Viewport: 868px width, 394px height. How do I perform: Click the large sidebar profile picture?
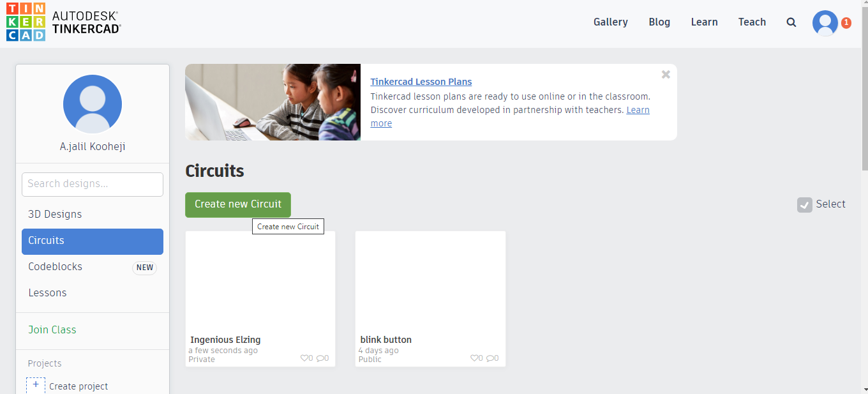tap(93, 104)
